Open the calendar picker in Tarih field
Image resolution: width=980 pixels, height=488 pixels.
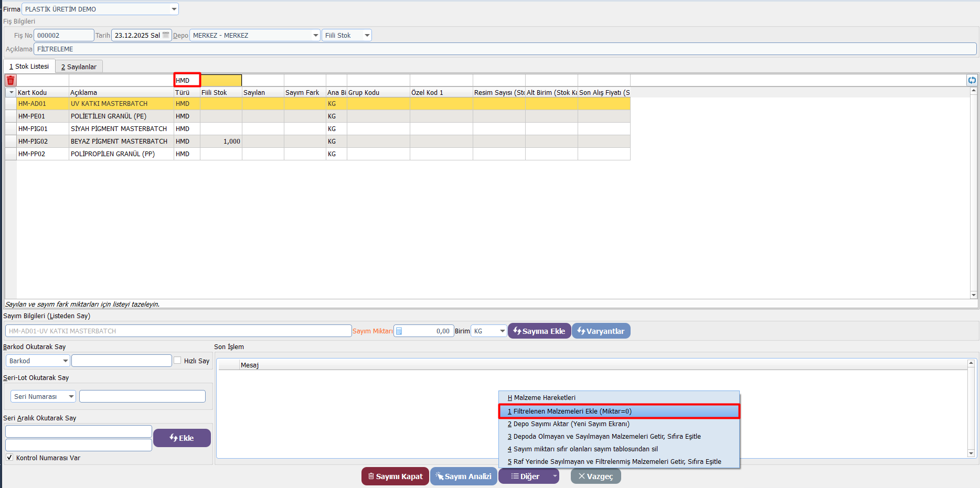pyautogui.click(x=166, y=35)
